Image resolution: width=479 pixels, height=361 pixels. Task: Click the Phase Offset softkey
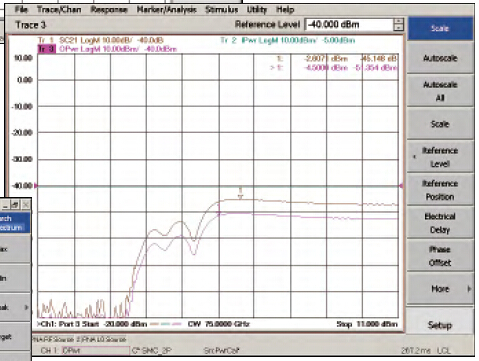coord(440,256)
